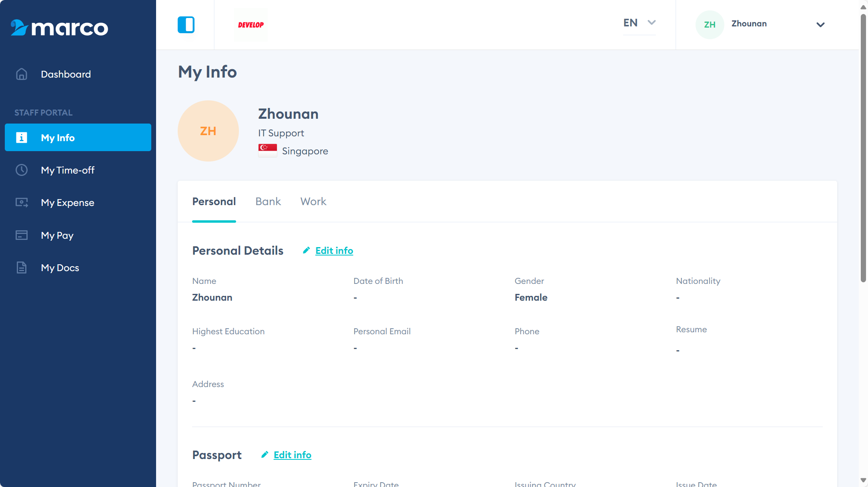Switch to the Bank tab
This screenshot has height=487, width=868.
268,202
